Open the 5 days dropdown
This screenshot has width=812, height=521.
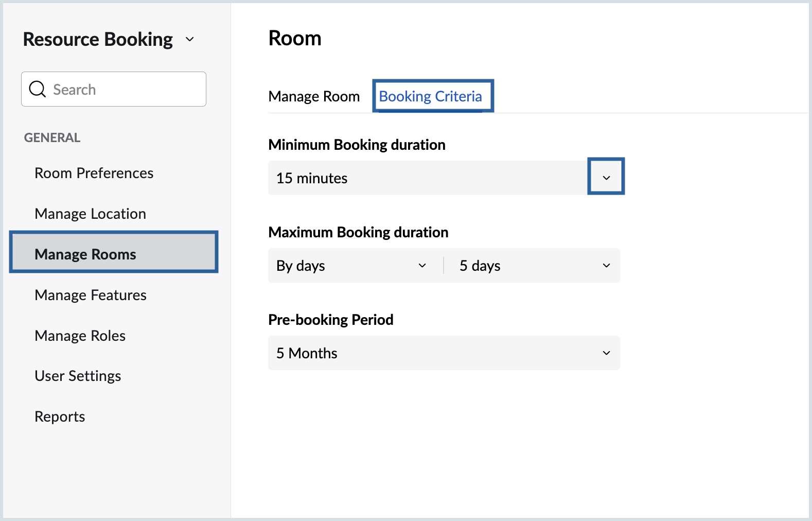pos(533,266)
